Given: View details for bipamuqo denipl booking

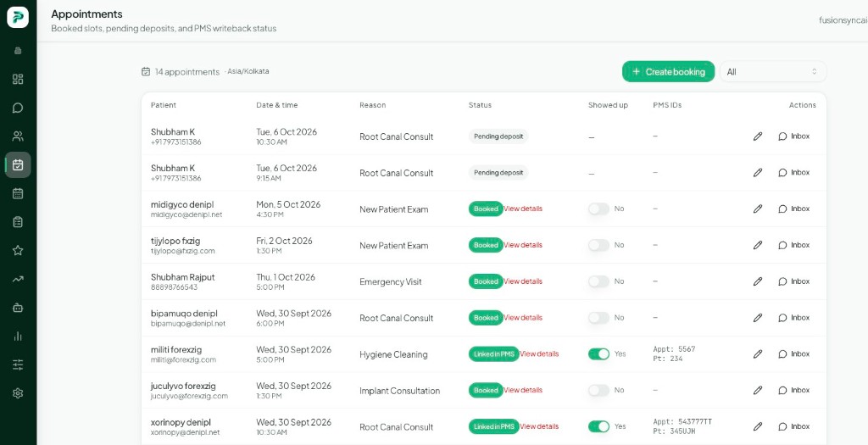Looking at the screenshot, I should [523, 318].
